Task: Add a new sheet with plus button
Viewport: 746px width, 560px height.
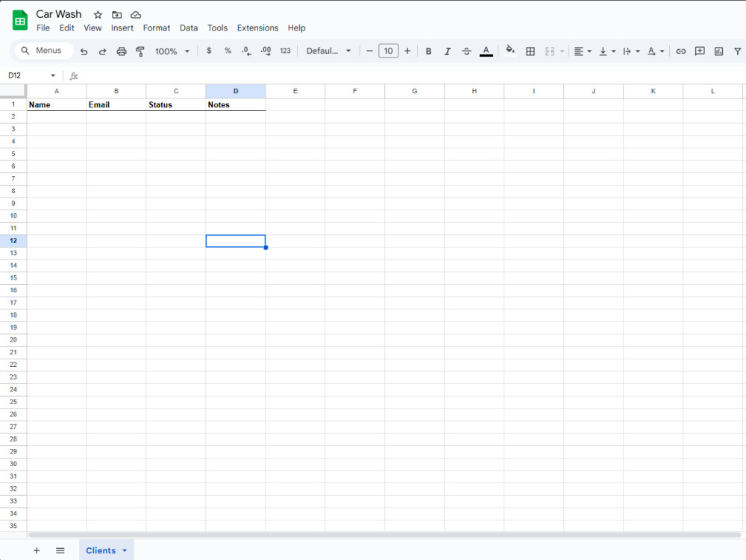Action: tap(37, 550)
